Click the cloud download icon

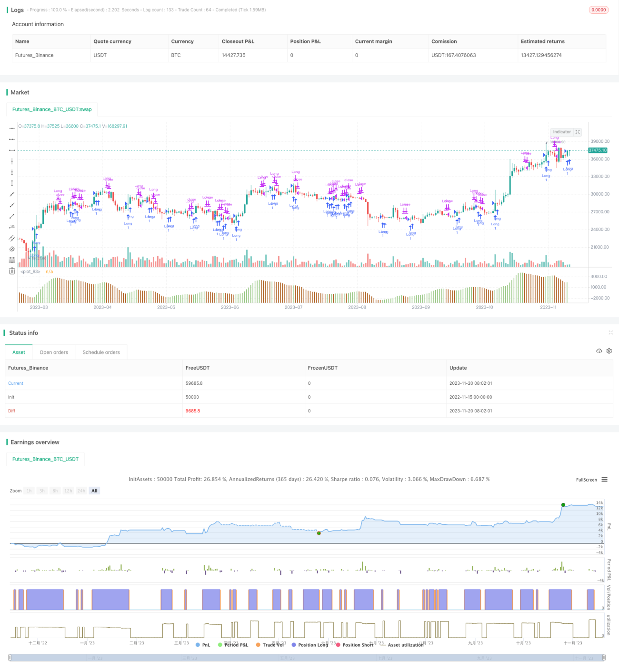point(599,351)
